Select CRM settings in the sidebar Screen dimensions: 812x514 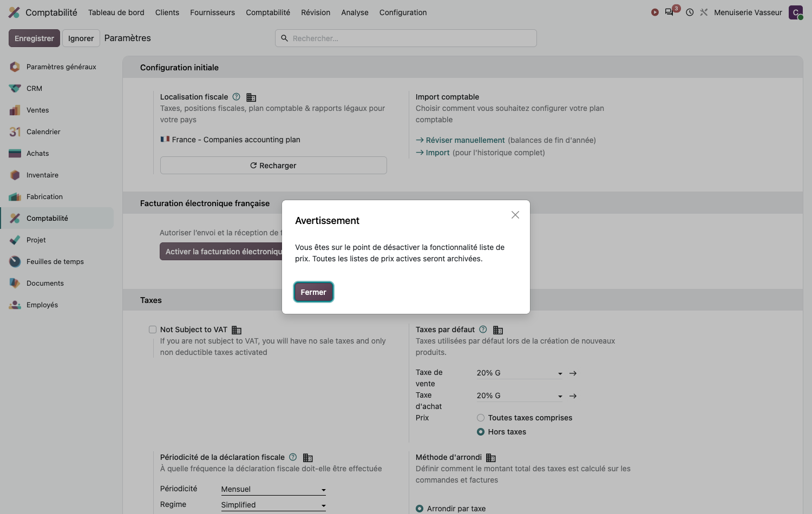pyautogui.click(x=57, y=88)
